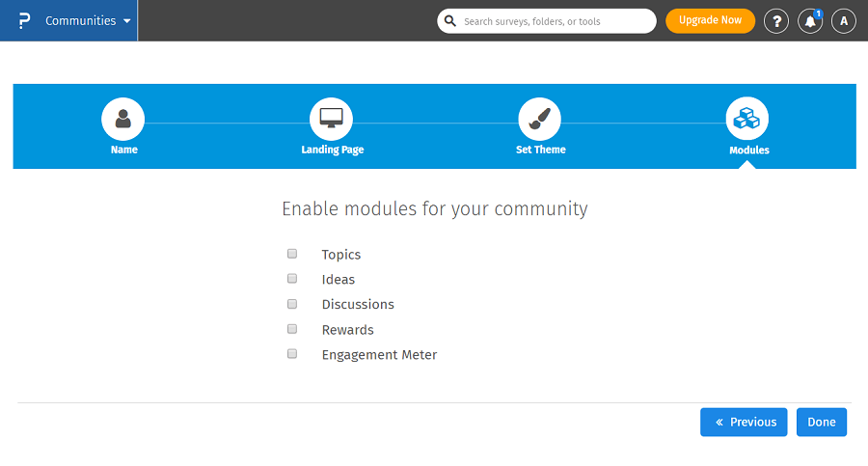Enable the Ideas module checkbox
The image size is (868, 466).
(292, 279)
